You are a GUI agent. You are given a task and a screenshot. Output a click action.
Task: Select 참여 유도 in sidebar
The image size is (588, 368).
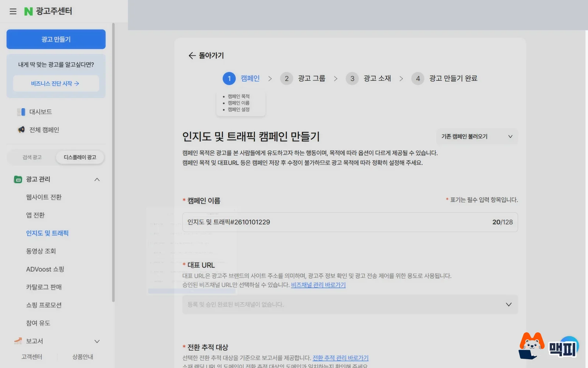38,323
